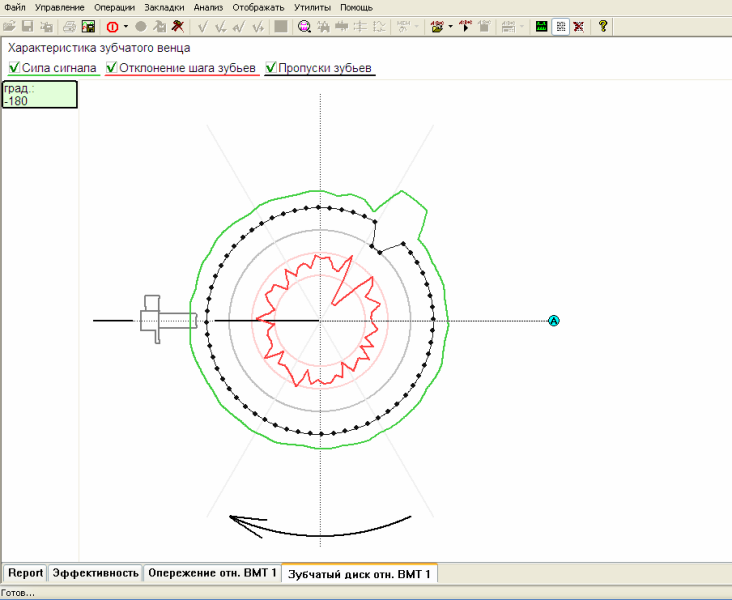The height and width of the screenshot is (600, 732).
Task: Click the magnifier zoom icon in toolbar
Action: pyautogui.click(x=305, y=26)
